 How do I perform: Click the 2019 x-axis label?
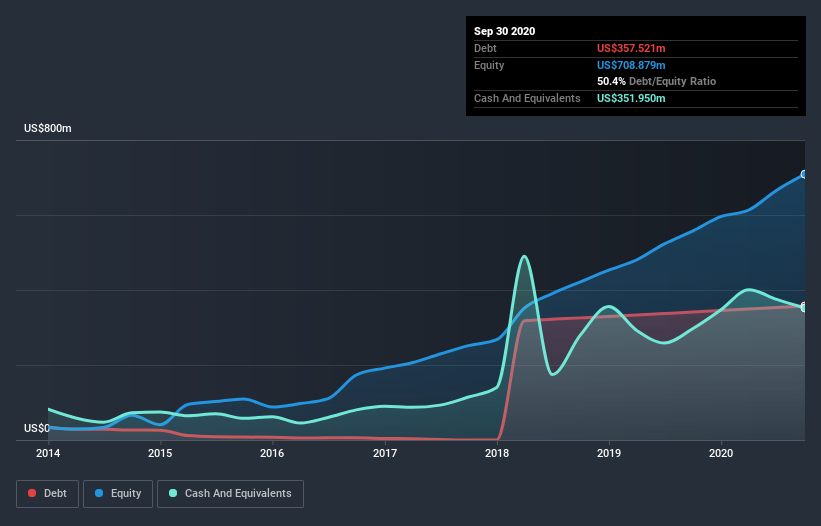[x=609, y=453]
